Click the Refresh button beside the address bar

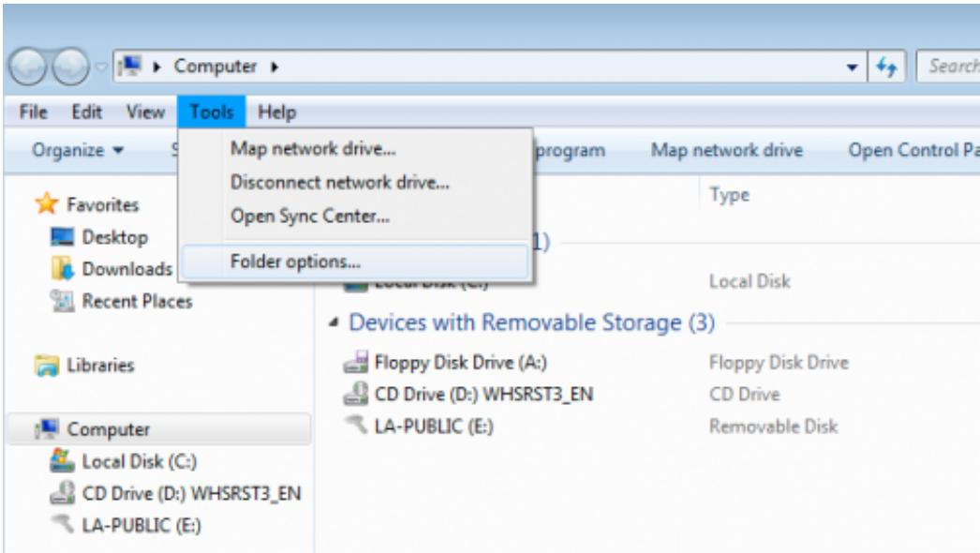886,67
